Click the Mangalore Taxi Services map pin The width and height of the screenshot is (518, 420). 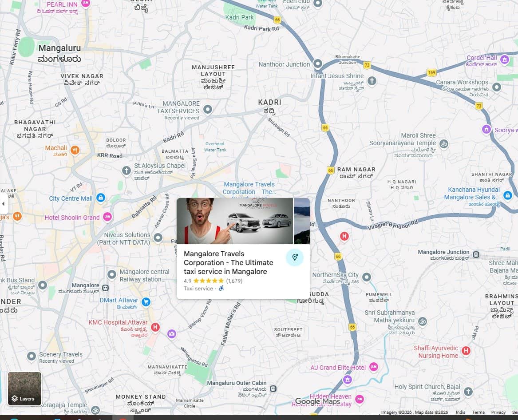click(208, 109)
